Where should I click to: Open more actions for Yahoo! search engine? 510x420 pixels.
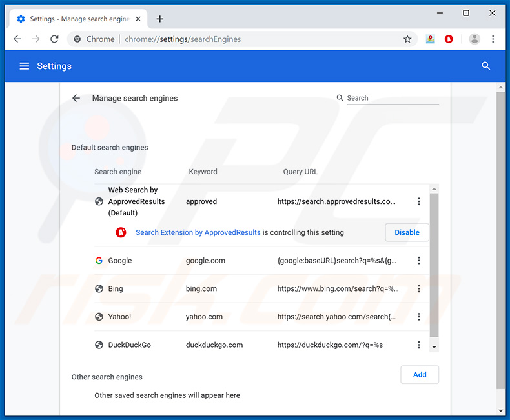pyautogui.click(x=419, y=317)
